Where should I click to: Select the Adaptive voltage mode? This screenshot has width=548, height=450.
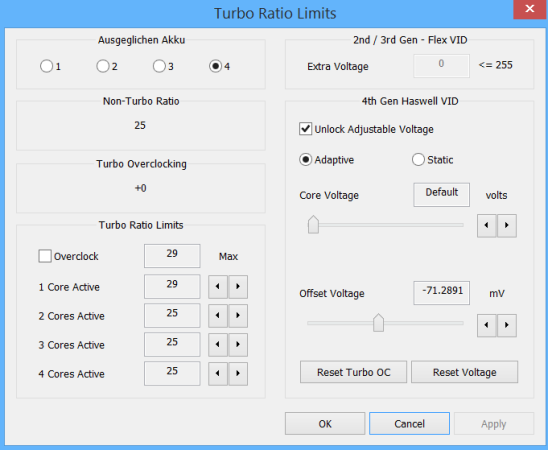305,160
